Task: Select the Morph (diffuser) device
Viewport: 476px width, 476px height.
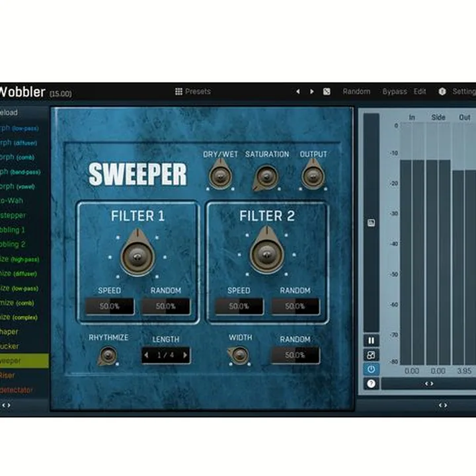Action: [x=24, y=143]
